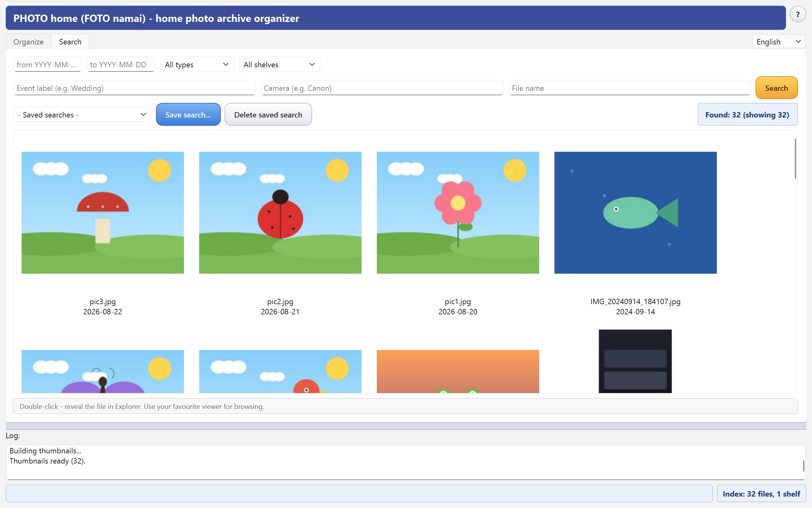Screen dimensions: 812x508
Task: Click the date 2026-08-20
Action: click(458, 312)
